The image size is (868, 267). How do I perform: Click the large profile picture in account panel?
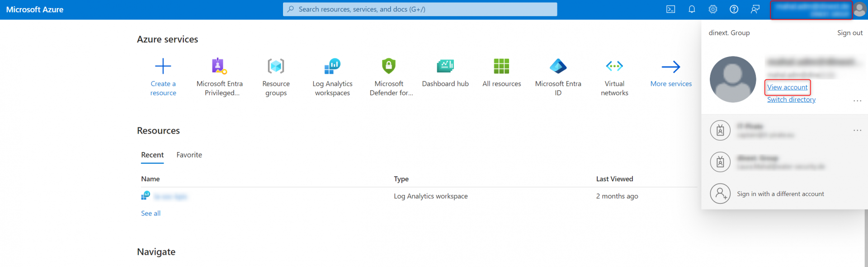(733, 80)
